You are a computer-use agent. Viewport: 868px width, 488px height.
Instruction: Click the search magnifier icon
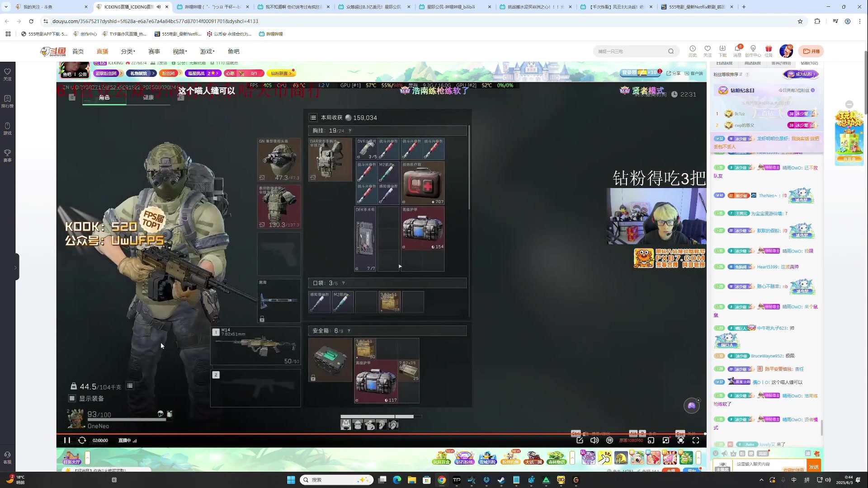[x=671, y=51]
